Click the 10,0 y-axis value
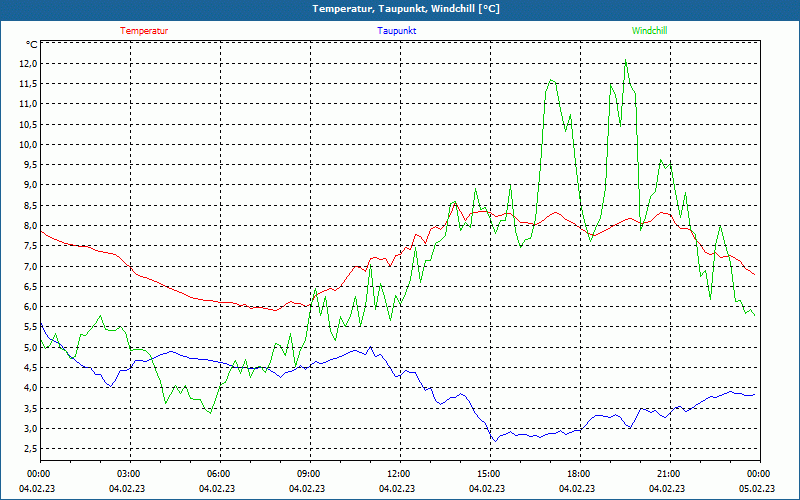 [x=28, y=144]
